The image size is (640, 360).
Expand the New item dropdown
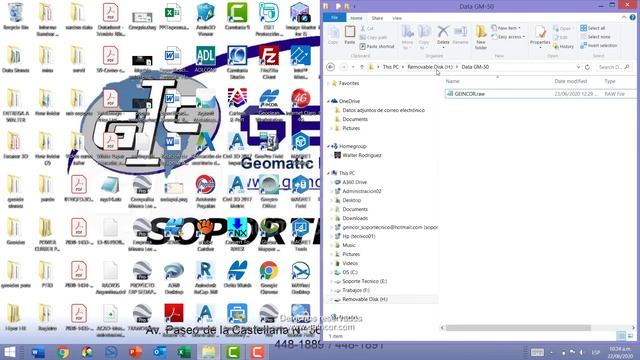[x=506, y=28]
